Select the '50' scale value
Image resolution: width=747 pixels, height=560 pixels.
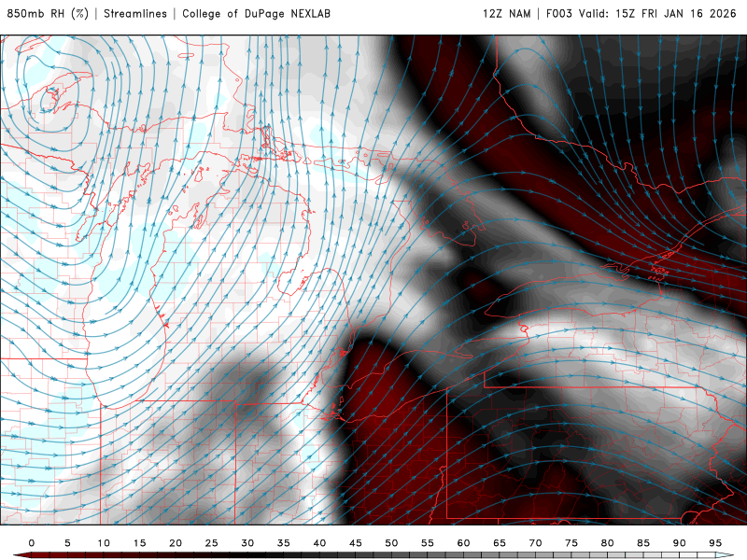tap(391, 543)
